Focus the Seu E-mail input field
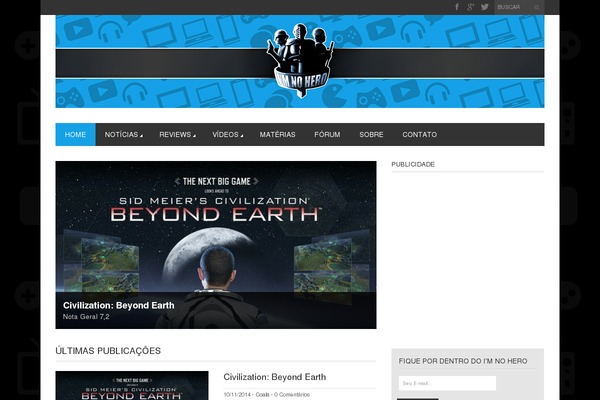 (447, 383)
